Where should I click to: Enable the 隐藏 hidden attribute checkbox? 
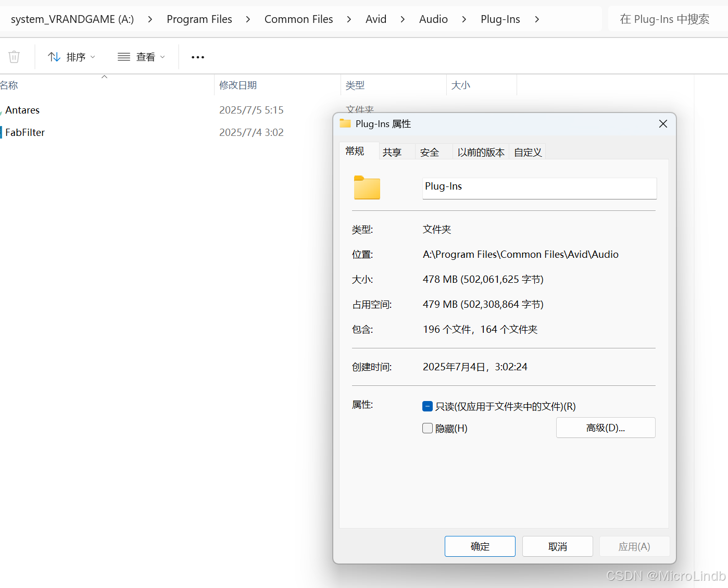pos(427,428)
